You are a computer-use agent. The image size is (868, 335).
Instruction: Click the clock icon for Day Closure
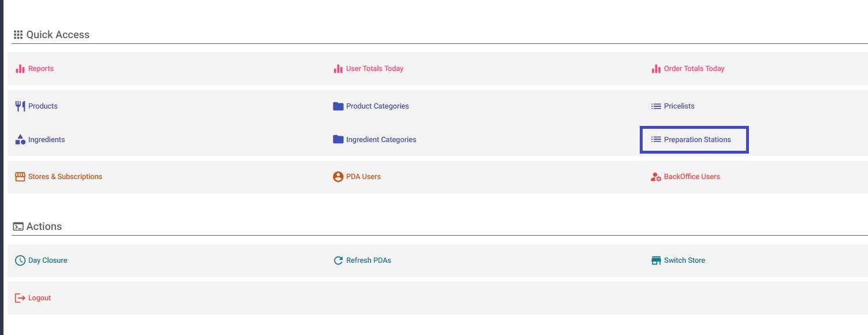point(20,260)
